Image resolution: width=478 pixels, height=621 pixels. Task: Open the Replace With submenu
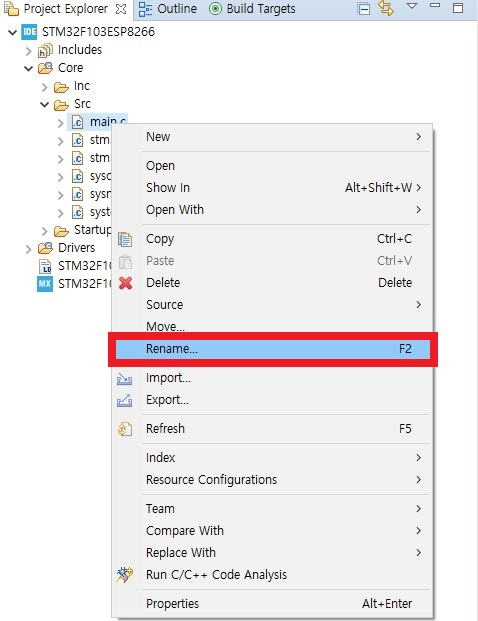point(272,553)
